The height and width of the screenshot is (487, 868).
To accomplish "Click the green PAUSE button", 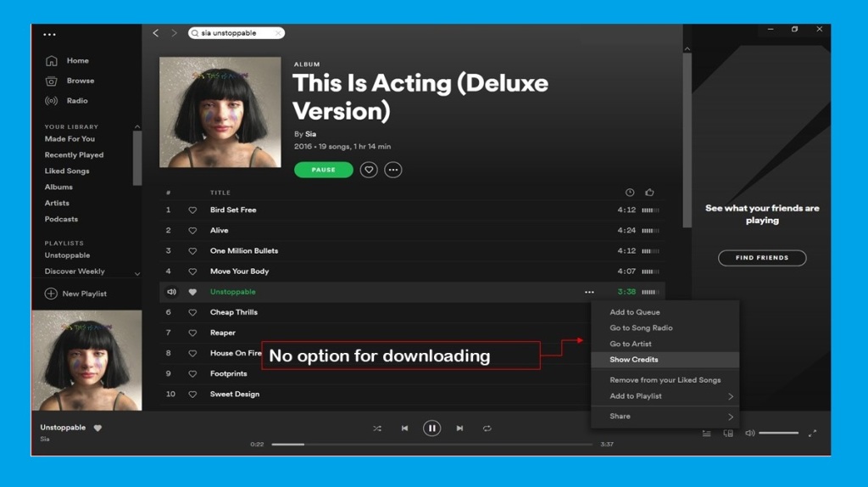I will tap(323, 170).
